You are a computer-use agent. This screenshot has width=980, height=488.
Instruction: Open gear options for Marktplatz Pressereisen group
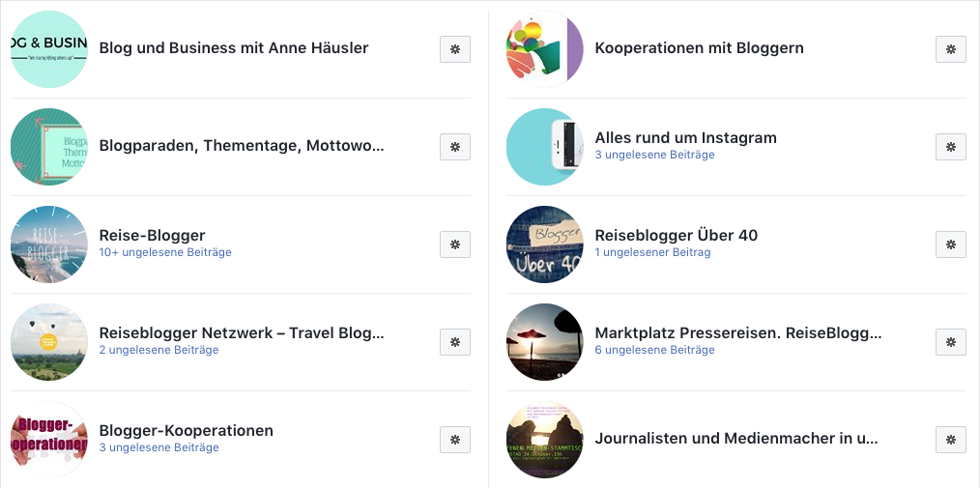951,342
